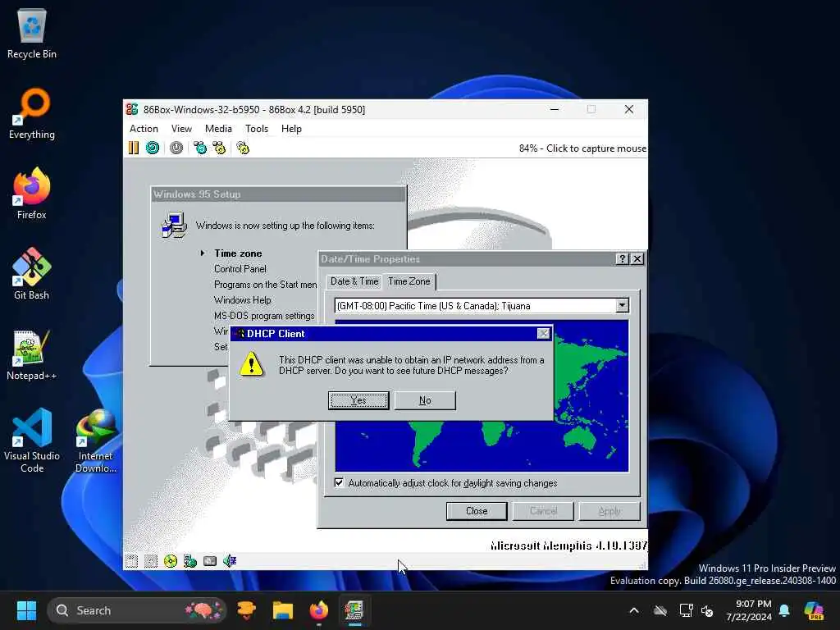Switch to the Date & Time tab
This screenshot has width=840, height=630.
coord(354,281)
